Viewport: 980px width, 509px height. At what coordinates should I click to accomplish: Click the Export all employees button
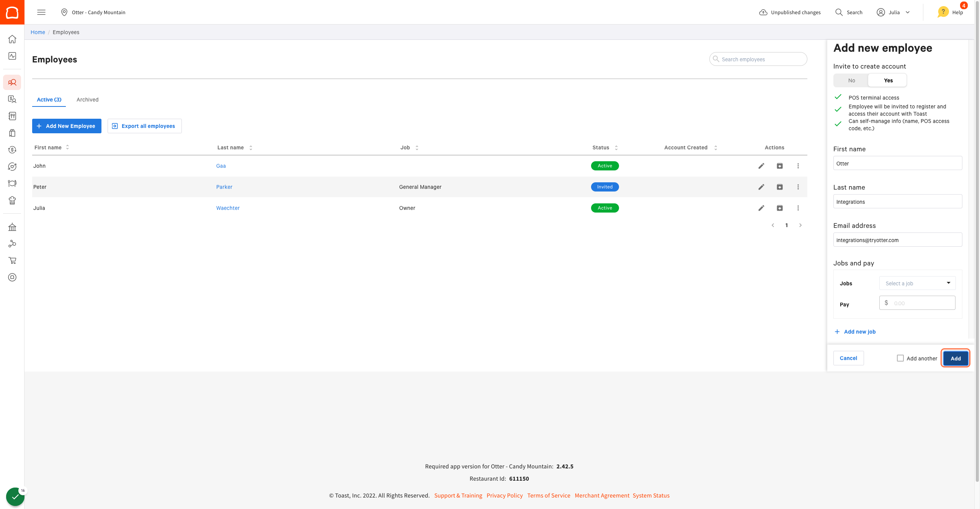tap(144, 126)
